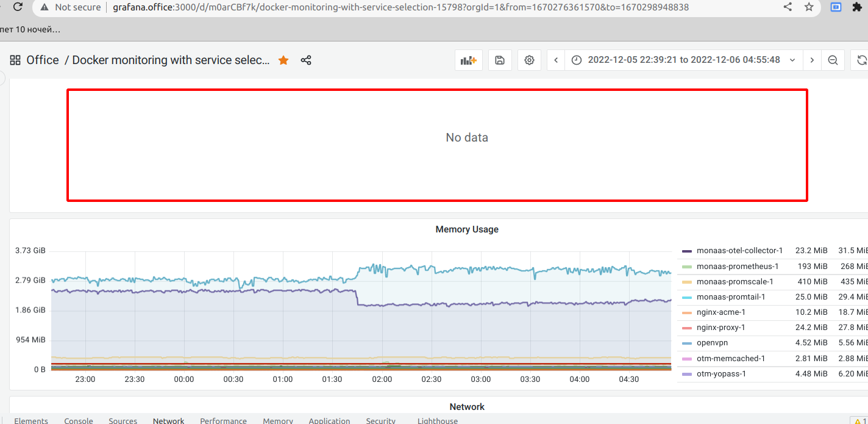Shift time range back with left arrow

(555, 60)
